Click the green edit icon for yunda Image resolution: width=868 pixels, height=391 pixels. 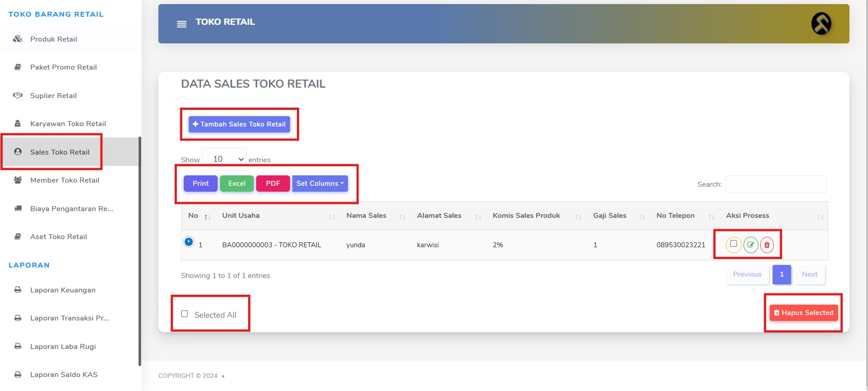(750, 245)
